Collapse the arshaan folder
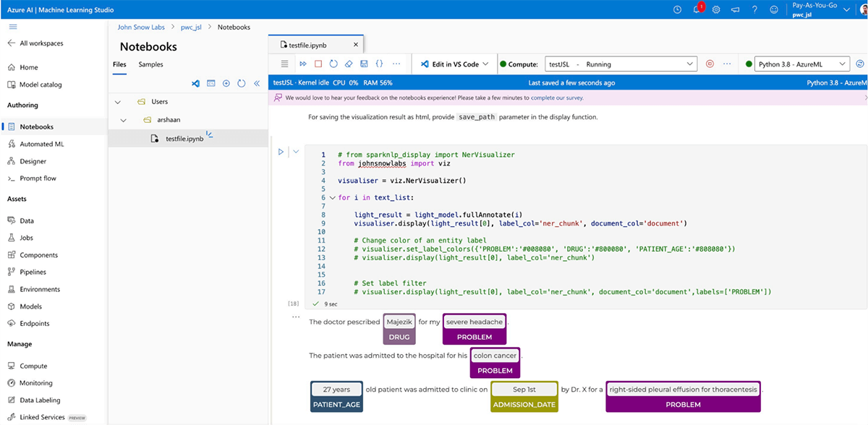The height and width of the screenshot is (425, 868). click(124, 120)
